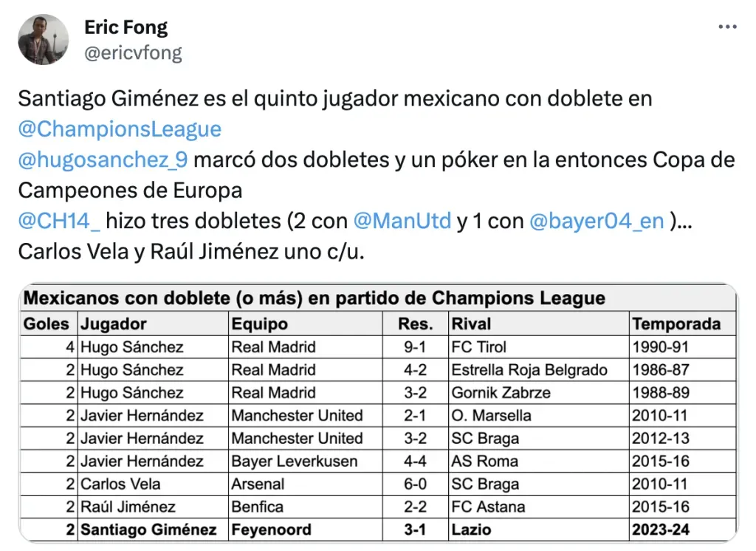Select the Santiago Giménez cell
Screen dimensions: 756x551
click(x=148, y=530)
